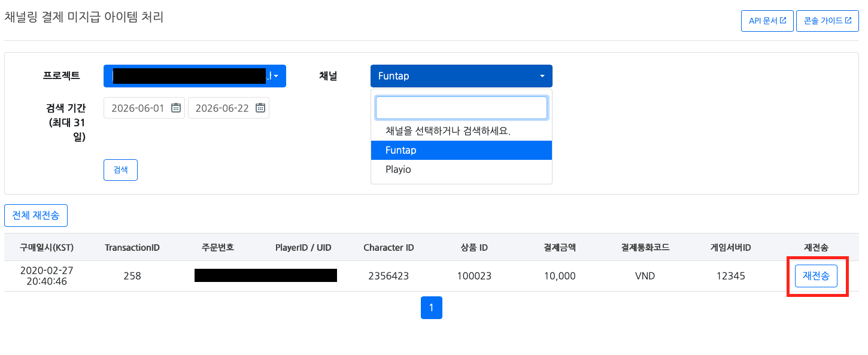The image size is (868, 355).
Task: Select payment amount cell 10,000
Action: pyautogui.click(x=560, y=276)
